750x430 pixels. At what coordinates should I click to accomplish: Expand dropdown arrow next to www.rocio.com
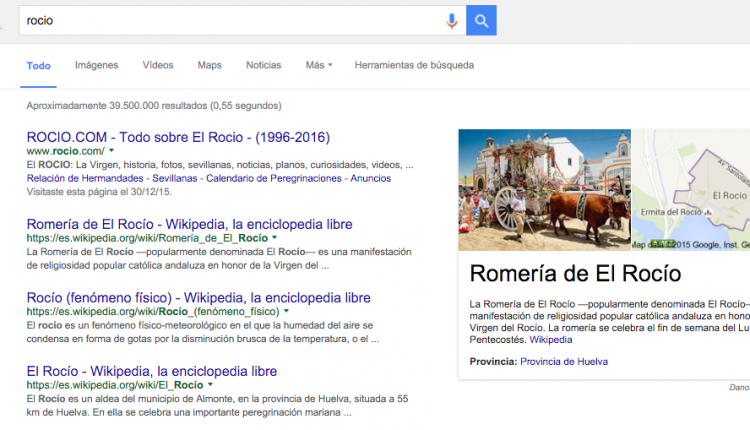(x=111, y=151)
